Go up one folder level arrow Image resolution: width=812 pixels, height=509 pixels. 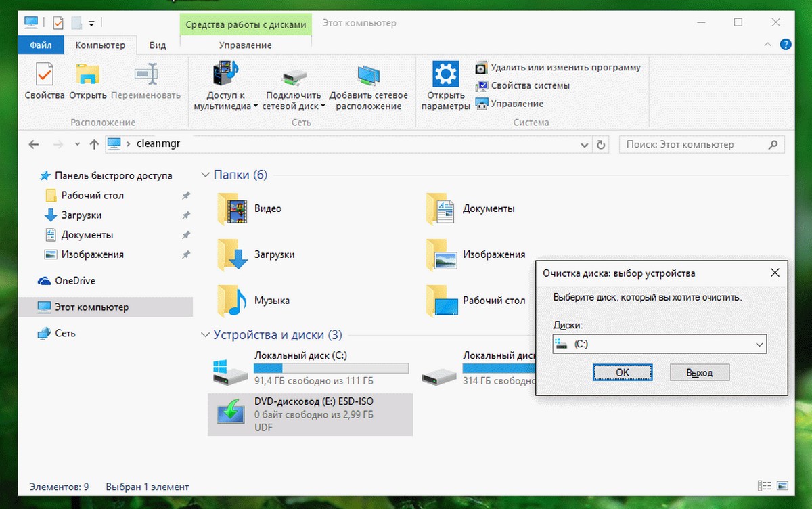click(x=94, y=144)
